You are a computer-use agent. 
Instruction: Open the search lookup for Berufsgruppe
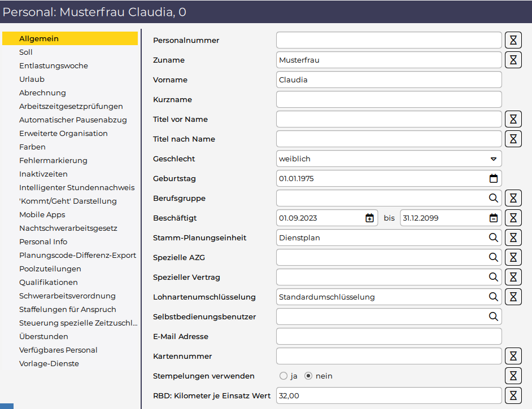click(494, 198)
